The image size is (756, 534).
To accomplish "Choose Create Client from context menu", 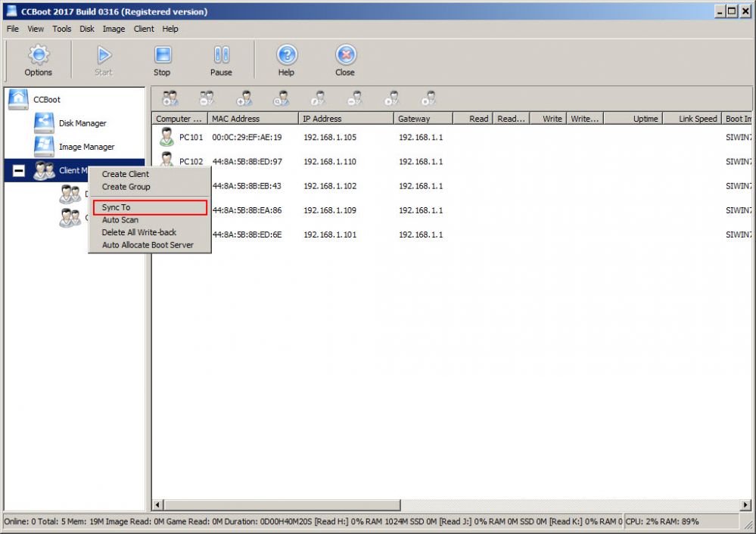I will tap(126, 174).
